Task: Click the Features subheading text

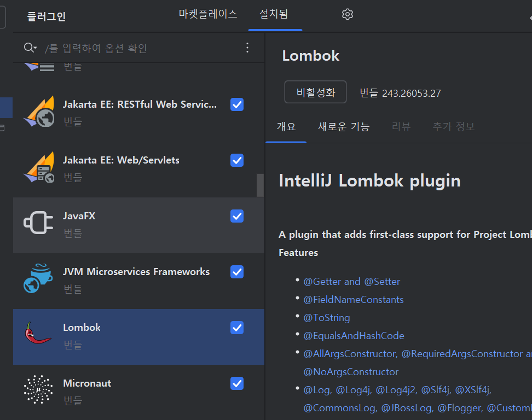Action: point(299,253)
